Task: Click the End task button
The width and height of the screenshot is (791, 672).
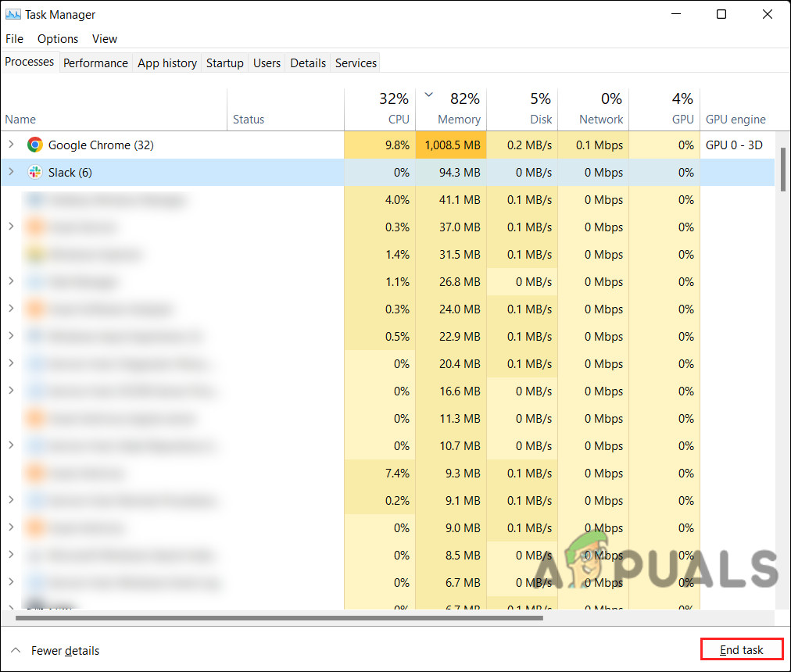Action: (741, 649)
